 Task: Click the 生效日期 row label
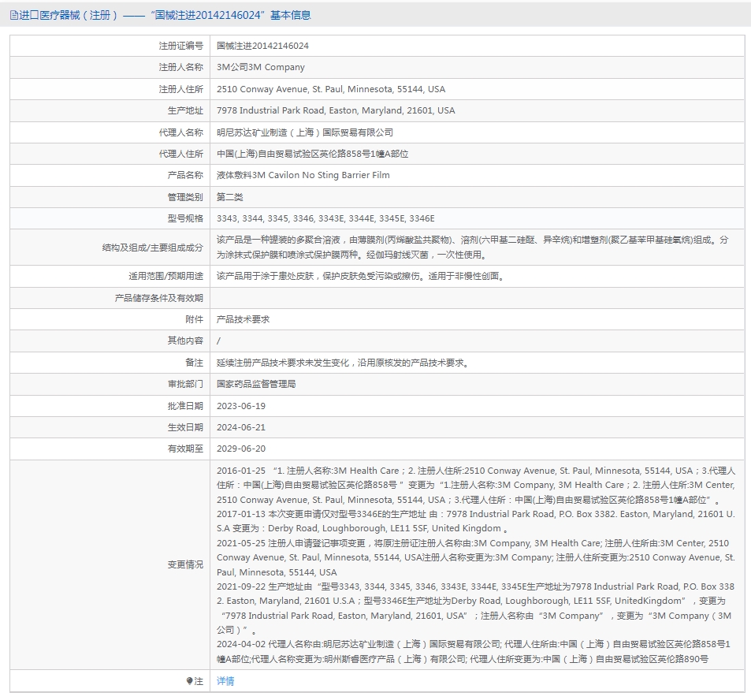pos(185,427)
